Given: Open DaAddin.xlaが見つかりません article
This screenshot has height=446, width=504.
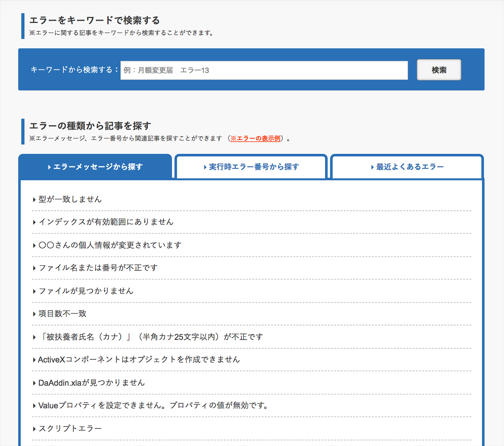Looking at the screenshot, I should pos(91,383).
